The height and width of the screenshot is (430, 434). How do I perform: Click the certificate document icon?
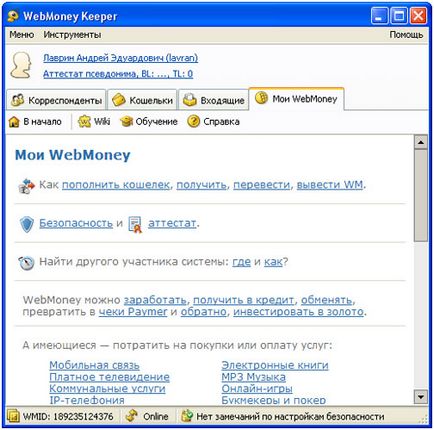point(135,224)
